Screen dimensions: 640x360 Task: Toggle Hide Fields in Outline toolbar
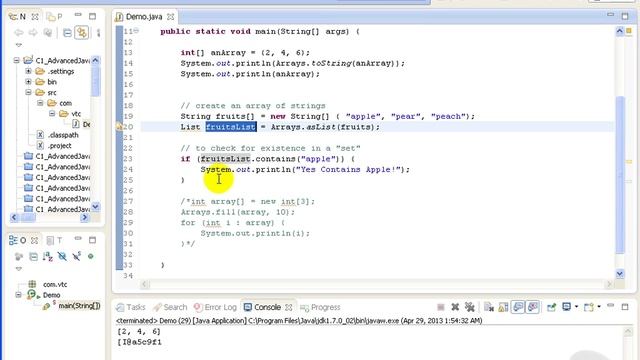click(62, 256)
